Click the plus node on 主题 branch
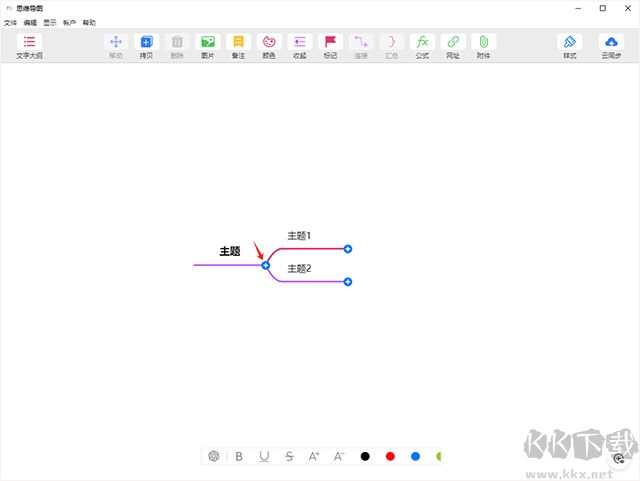Image resolution: width=640 pixels, height=481 pixels. [266, 265]
